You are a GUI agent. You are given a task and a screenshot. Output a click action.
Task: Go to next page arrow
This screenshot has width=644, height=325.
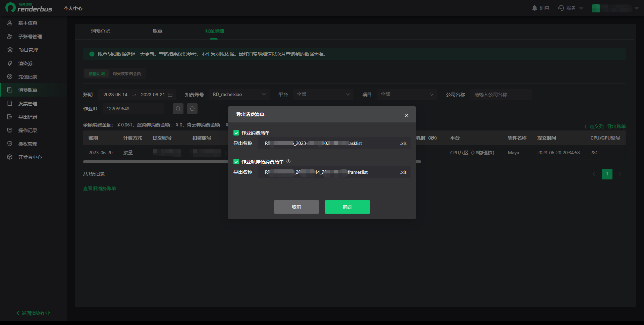pos(621,174)
